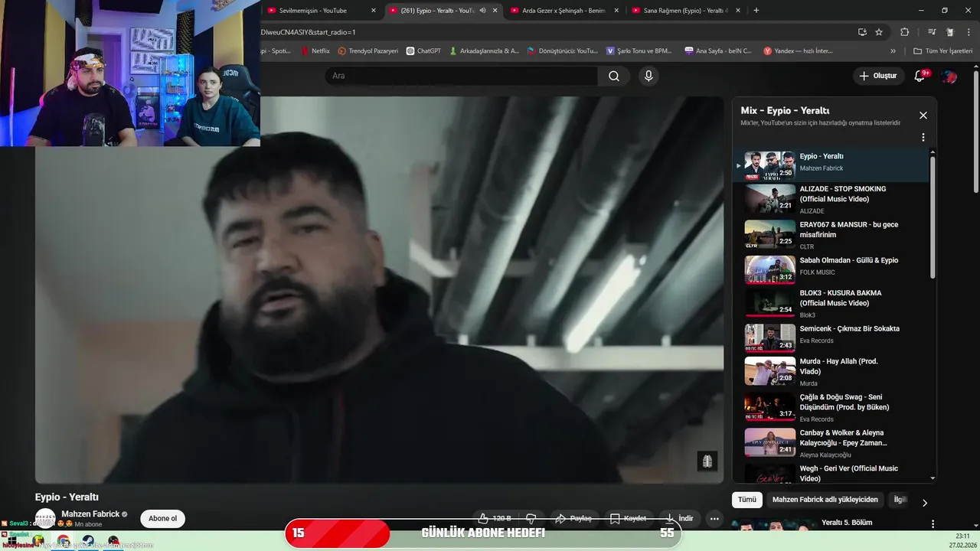Toggle the player overlay icon at video corner
This screenshot has width=980, height=551.
707,461
